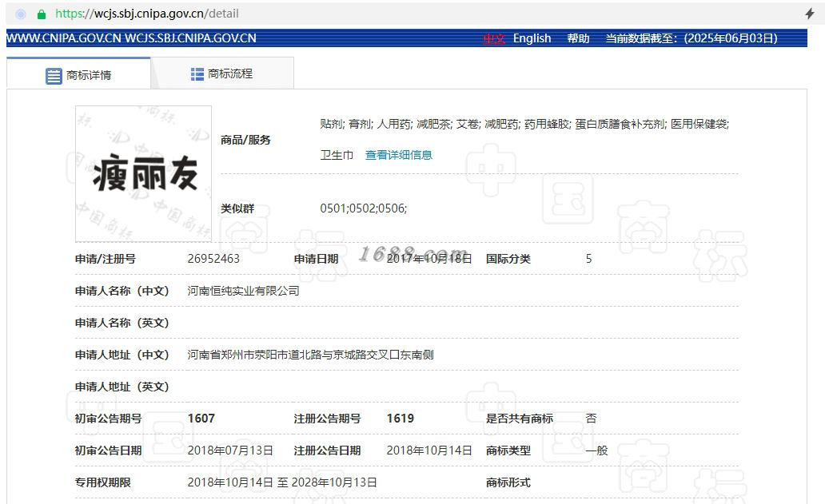Click the 注册公告期号 label
This screenshot has height=504, width=825.
click(327, 419)
